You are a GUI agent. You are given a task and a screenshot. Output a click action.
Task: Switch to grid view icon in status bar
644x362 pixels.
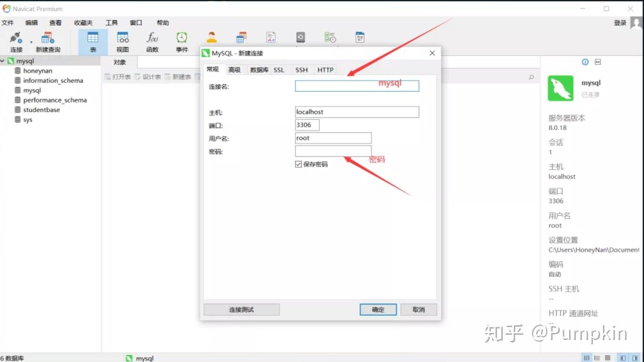click(x=608, y=358)
